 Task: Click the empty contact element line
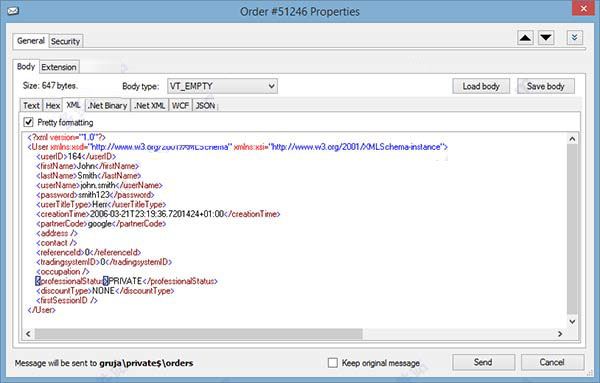(57, 243)
